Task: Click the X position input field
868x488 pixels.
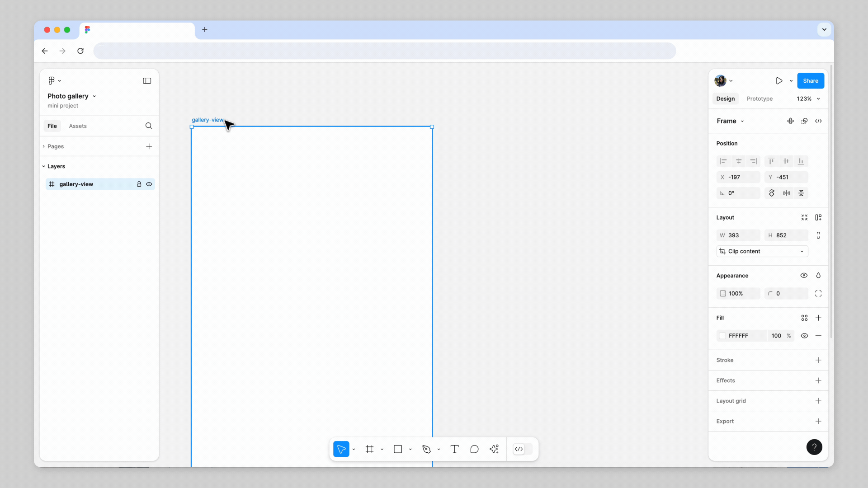Action: point(738,177)
